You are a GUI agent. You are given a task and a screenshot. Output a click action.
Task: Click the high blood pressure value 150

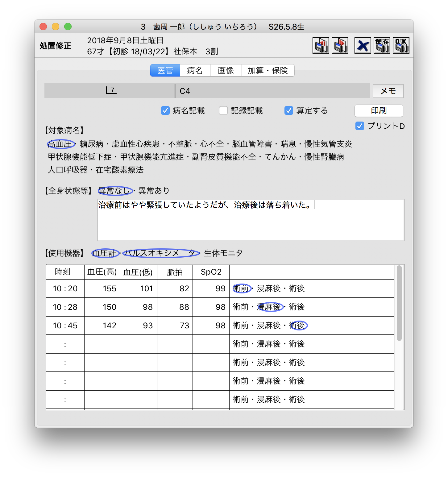[102, 307]
